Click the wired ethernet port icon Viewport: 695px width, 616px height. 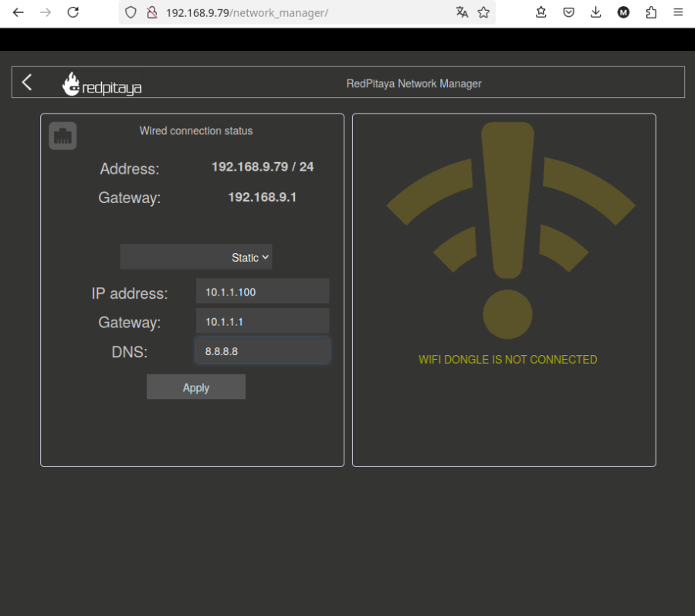(x=63, y=136)
